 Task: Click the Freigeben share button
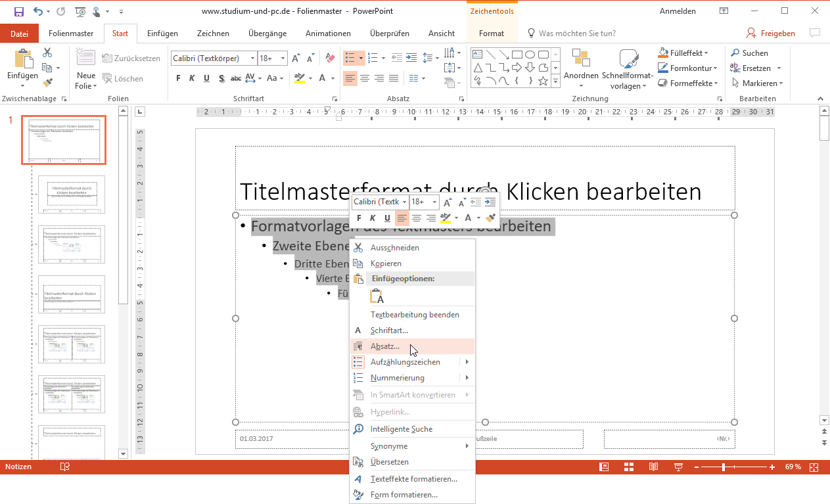pyautogui.click(x=771, y=34)
